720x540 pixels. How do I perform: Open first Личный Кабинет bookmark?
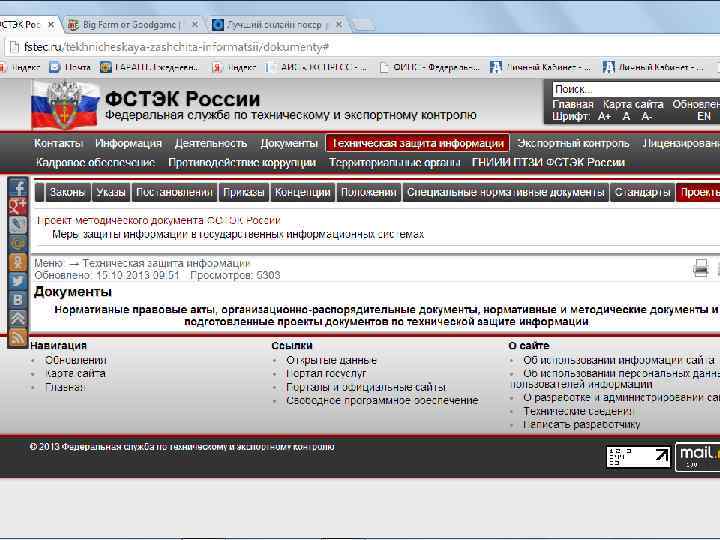[x=540, y=68]
